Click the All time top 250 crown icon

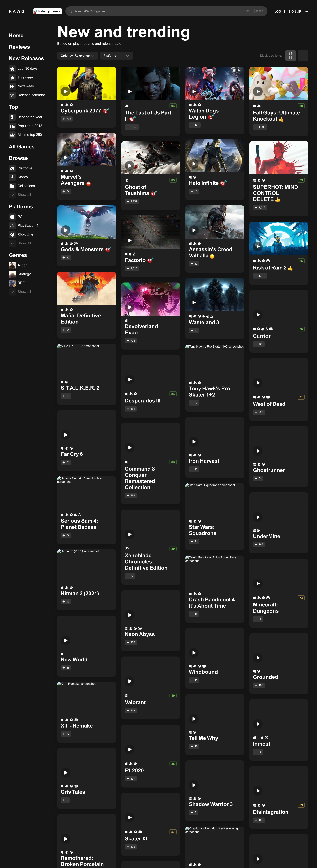point(12,135)
